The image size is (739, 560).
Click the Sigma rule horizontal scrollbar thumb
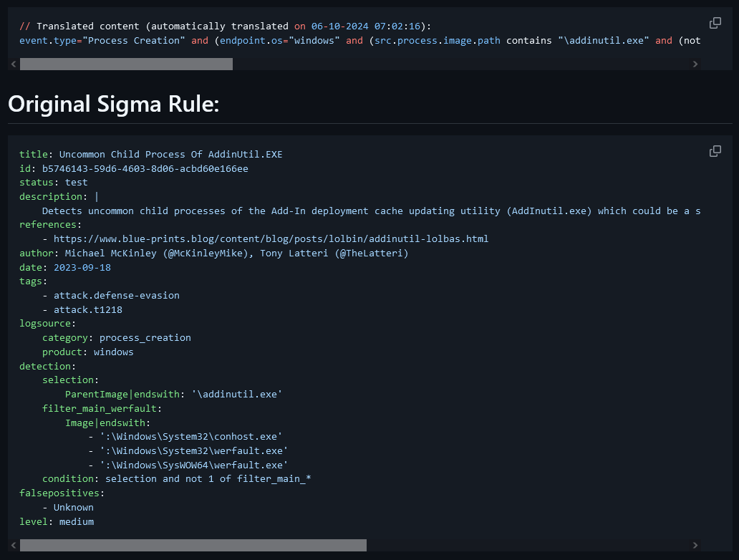coord(193,546)
